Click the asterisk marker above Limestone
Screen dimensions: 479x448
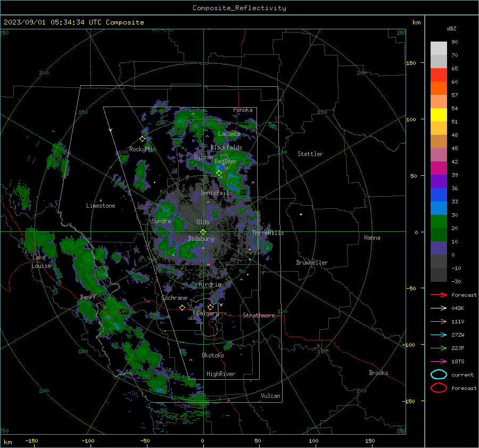pyautogui.click(x=101, y=201)
